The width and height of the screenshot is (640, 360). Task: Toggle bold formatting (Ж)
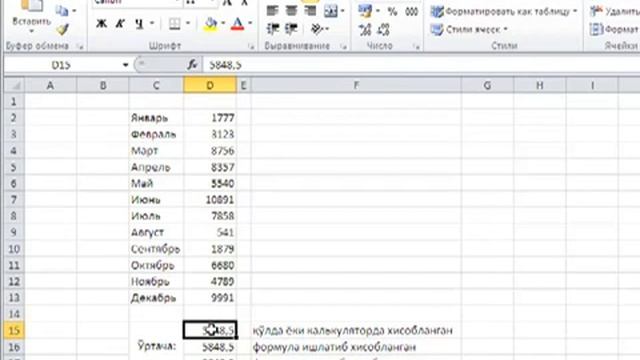101,24
